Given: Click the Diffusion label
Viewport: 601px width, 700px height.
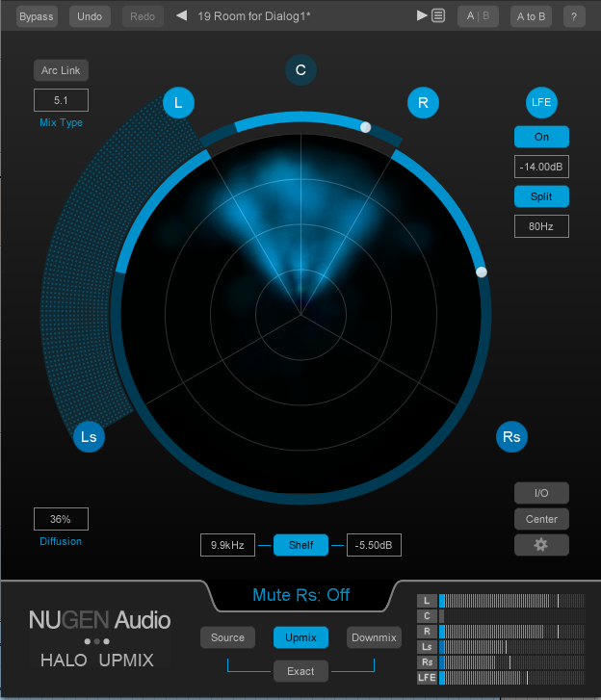Looking at the screenshot, I should pos(61,541).
